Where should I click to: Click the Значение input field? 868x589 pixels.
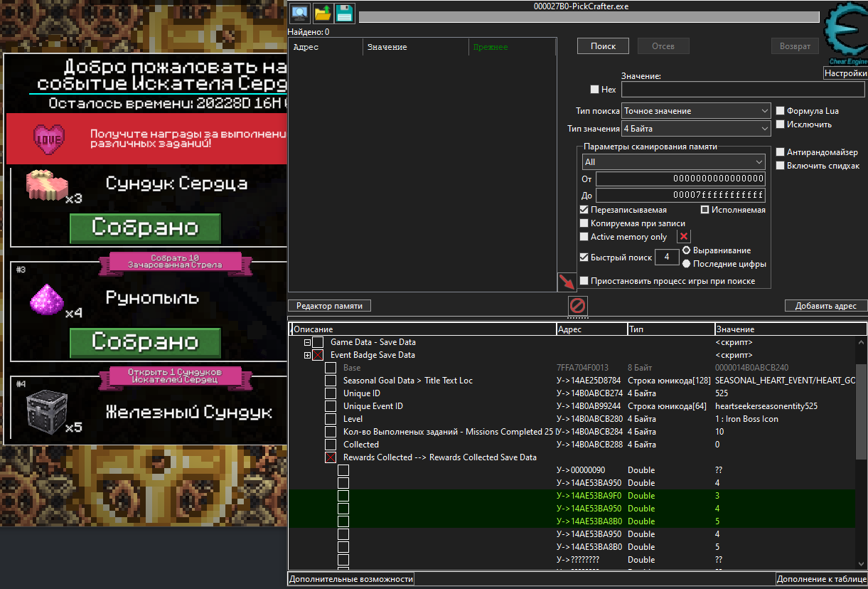pos(744,90)
